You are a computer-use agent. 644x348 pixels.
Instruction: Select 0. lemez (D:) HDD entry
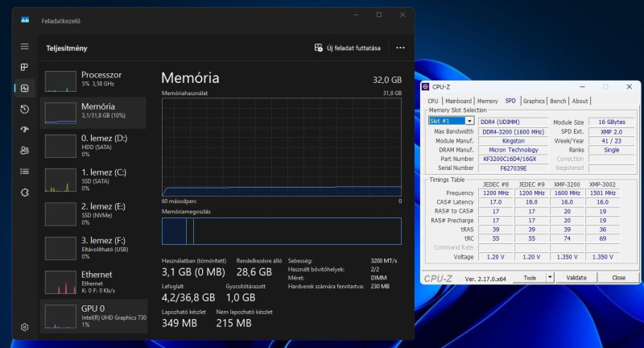click(93, 147)
